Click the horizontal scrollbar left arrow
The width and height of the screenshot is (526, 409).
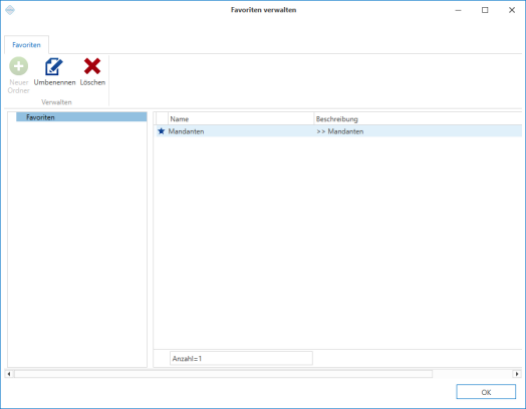pyautogui.click(x=9, y=374)
